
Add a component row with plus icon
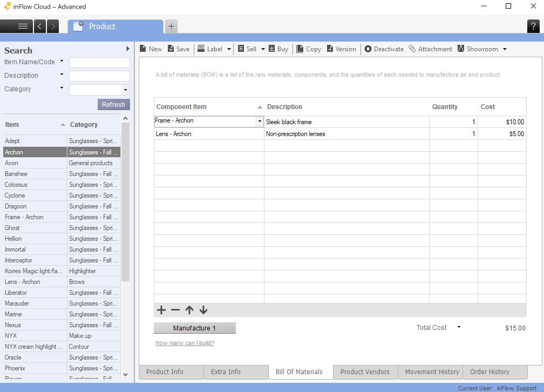(161, 310)
